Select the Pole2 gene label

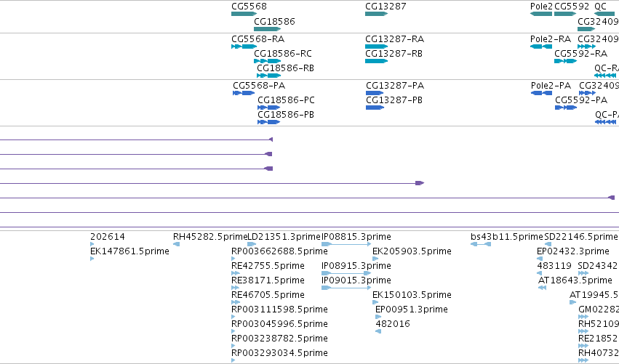(x=541, y=7)
